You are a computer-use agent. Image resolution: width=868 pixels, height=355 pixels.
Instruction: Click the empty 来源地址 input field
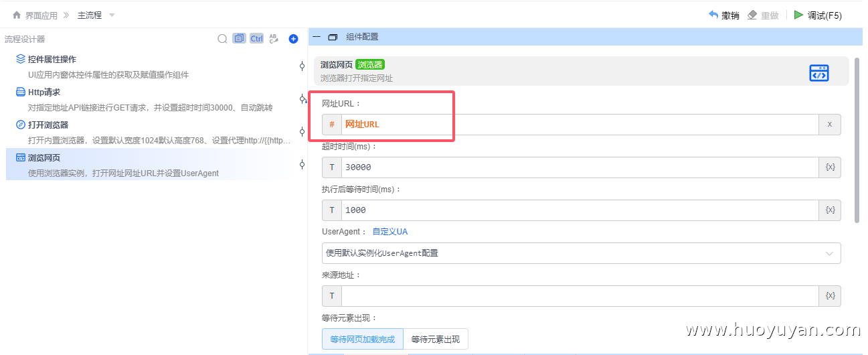pyautogui.click(x=580, y=296)
